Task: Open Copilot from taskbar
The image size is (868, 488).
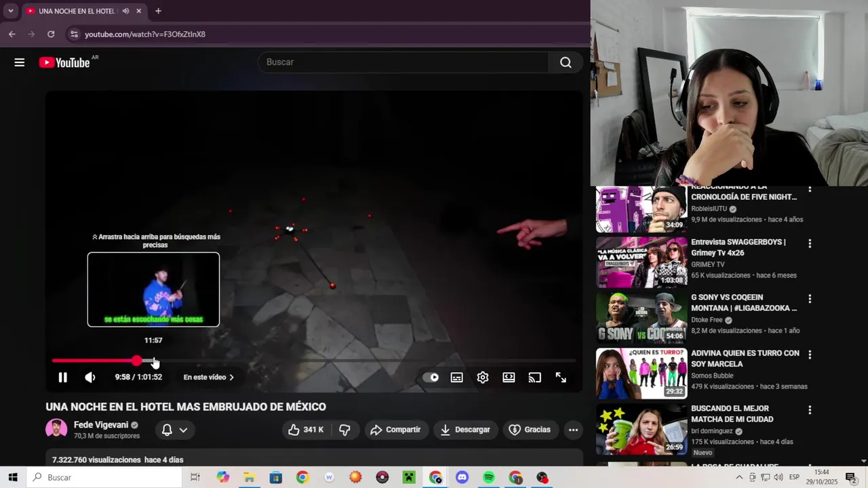Action: point(223,477)
